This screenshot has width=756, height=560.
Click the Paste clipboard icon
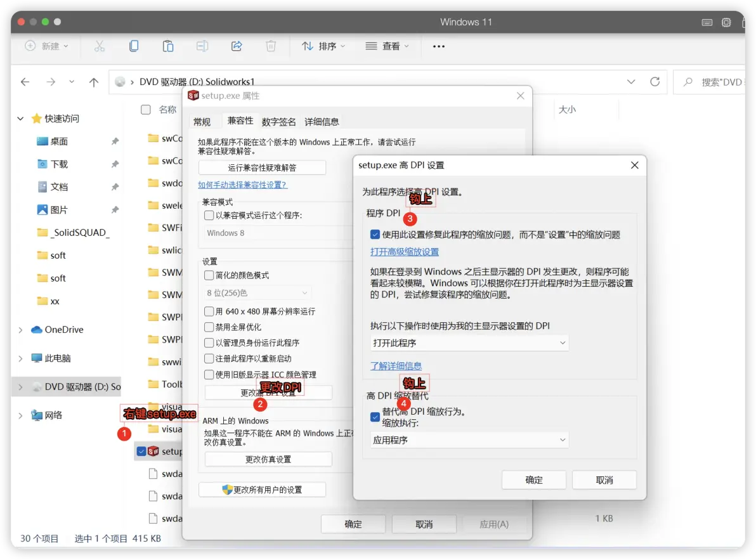(x=168, y=46)
